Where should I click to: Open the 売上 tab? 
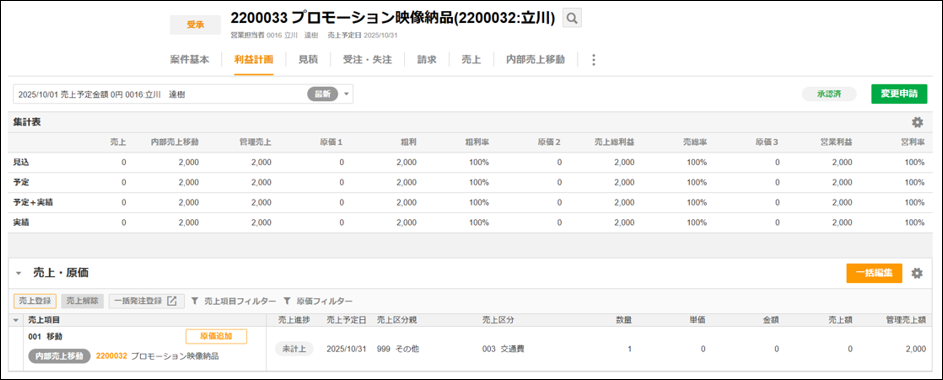471,60
